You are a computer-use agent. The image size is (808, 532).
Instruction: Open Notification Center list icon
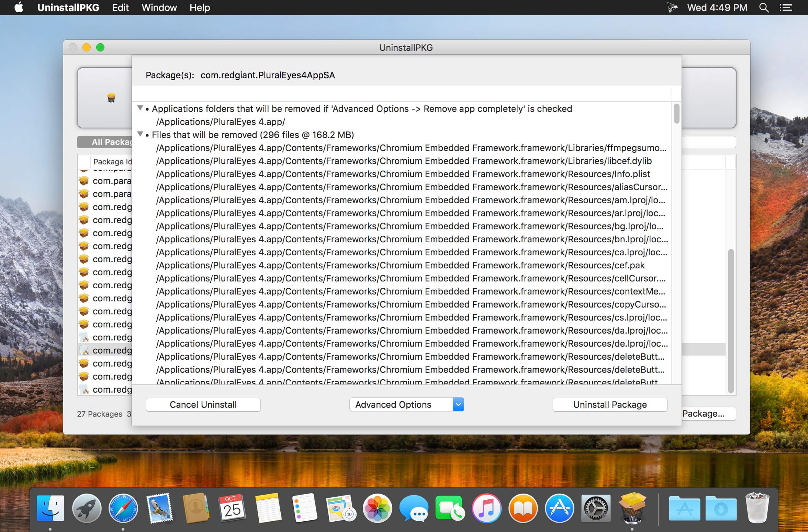[786, 8]
